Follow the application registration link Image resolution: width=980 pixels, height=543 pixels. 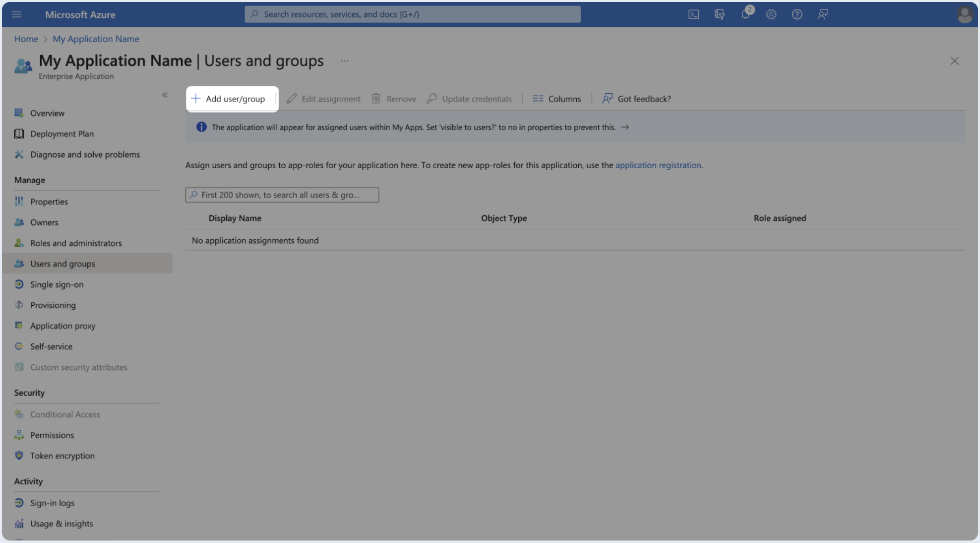click(658, 165)
